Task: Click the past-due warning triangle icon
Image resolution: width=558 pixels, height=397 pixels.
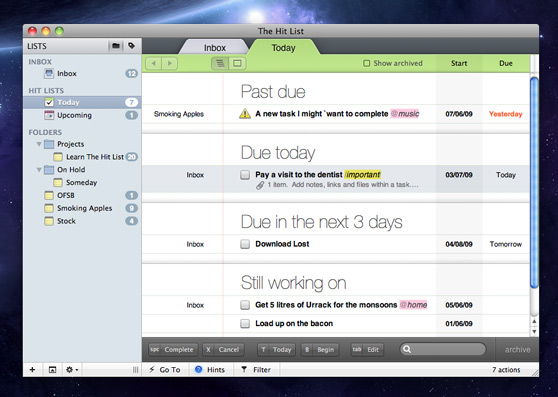Action: click(245, 114)
